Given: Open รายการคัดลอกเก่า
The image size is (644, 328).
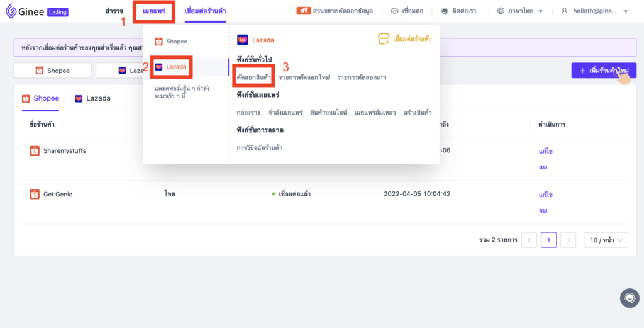Looking at the screenshot, I should pyautogui.click(x=362, y=77).
